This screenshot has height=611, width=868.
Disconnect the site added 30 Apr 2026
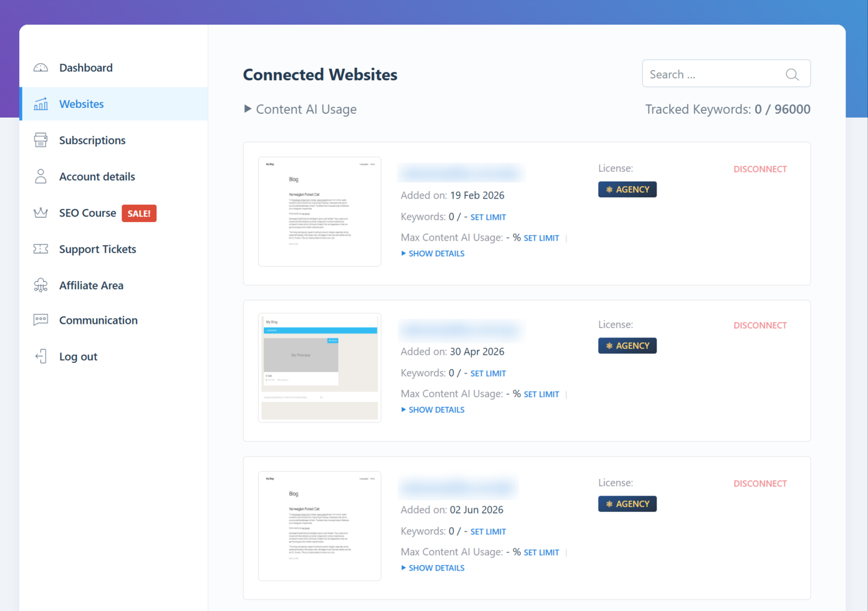tap(760, 325)
